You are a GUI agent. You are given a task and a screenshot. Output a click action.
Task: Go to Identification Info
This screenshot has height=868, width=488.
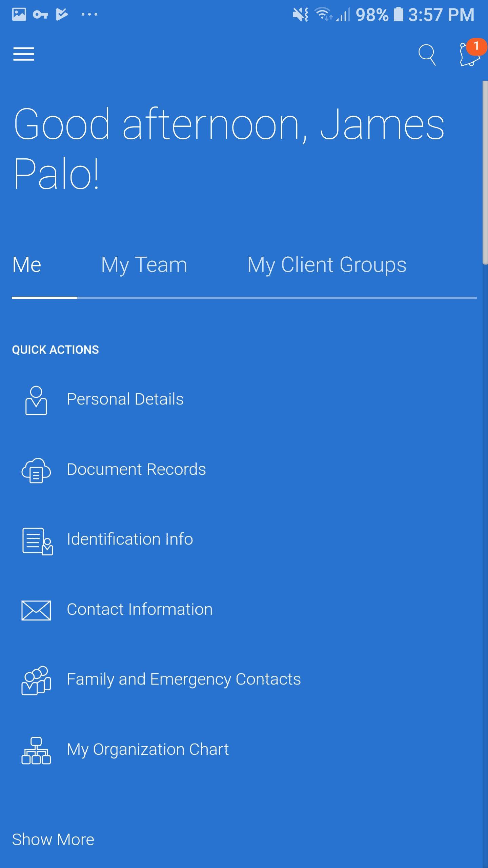click(x=130, y=539)
